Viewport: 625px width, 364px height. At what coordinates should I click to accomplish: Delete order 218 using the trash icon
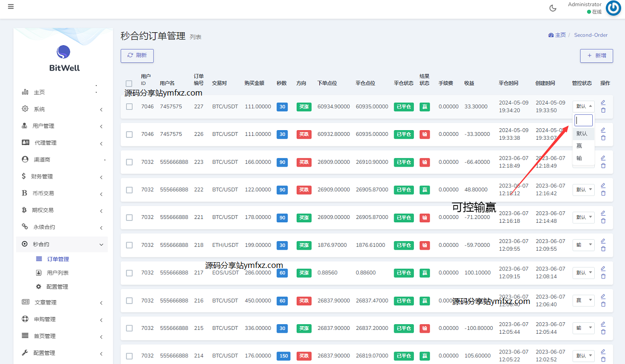[603, 249]
